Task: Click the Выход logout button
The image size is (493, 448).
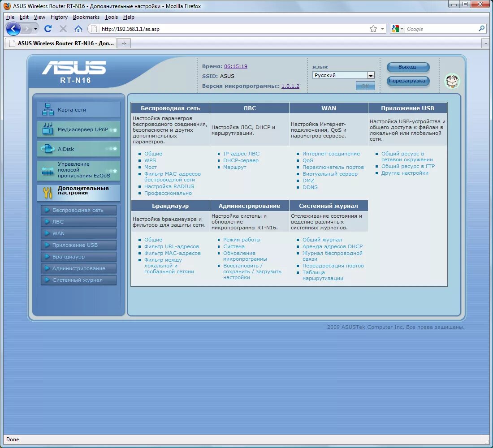Action: click(x=408, y=67)
